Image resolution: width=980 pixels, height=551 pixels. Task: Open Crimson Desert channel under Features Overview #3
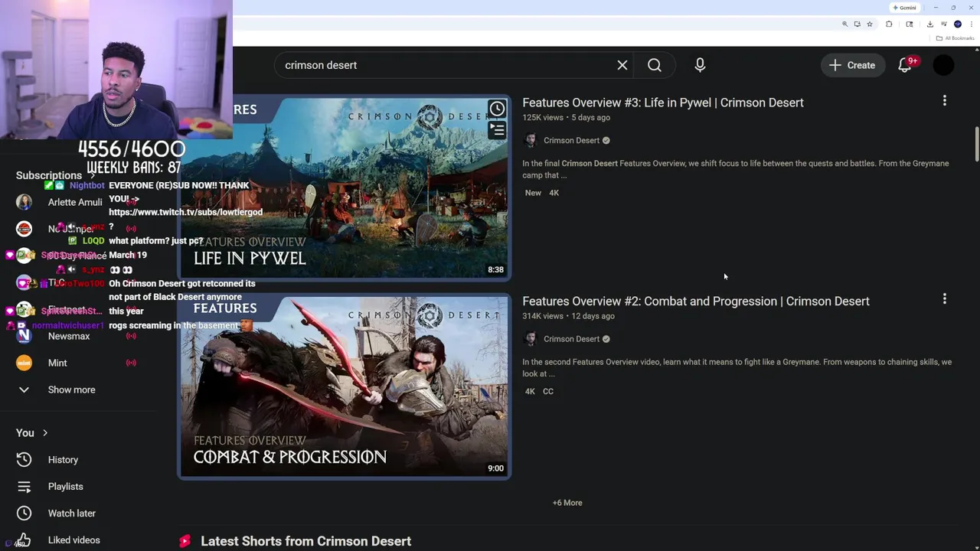[x=571, y=140]
